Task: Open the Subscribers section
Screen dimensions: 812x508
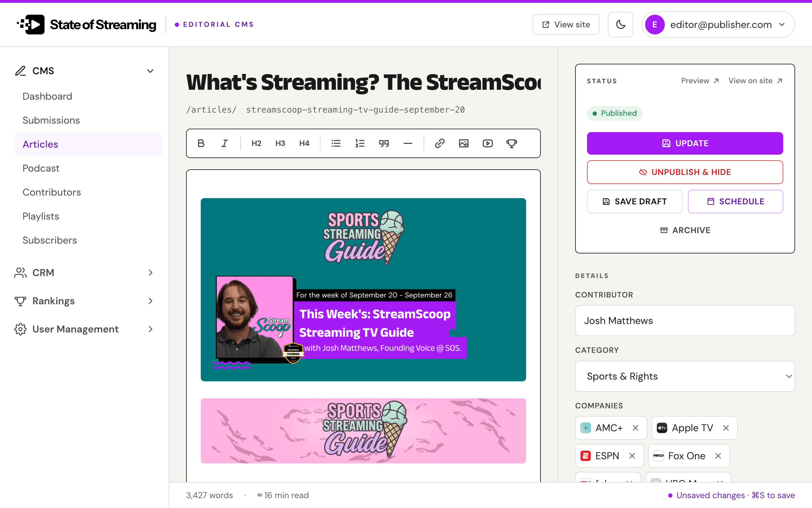Action: [89, 240]
